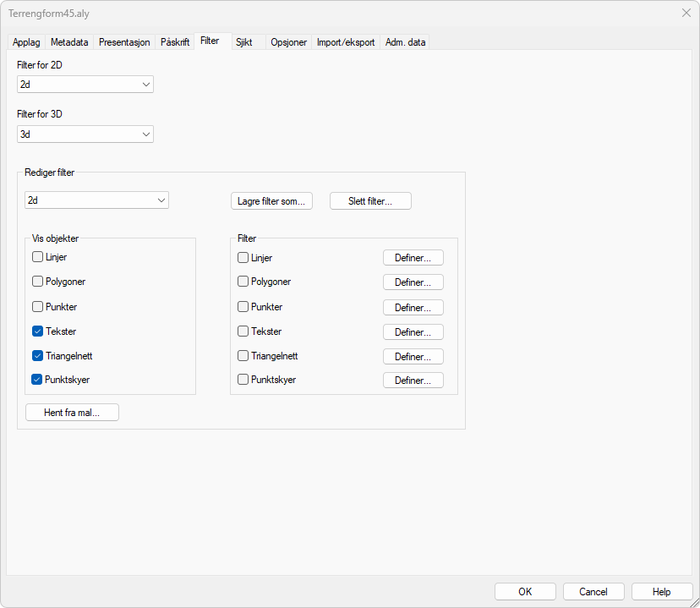Close the Terrengform45.aly dialog window

tap(686, 12)
